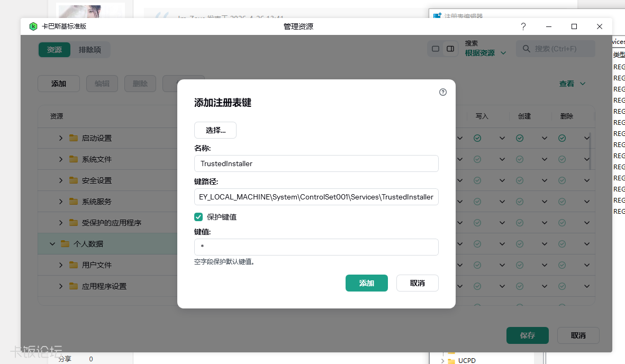The width and height of the screenshot is (625, 364).
Task: Click the help icon in the add registry key dialog
Action: [x=443, y=92]
